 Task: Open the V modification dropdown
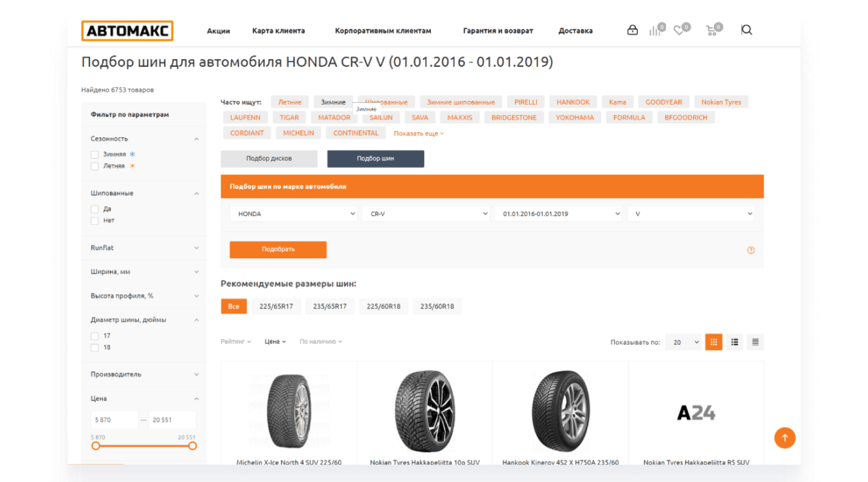[x=691, y=214]
